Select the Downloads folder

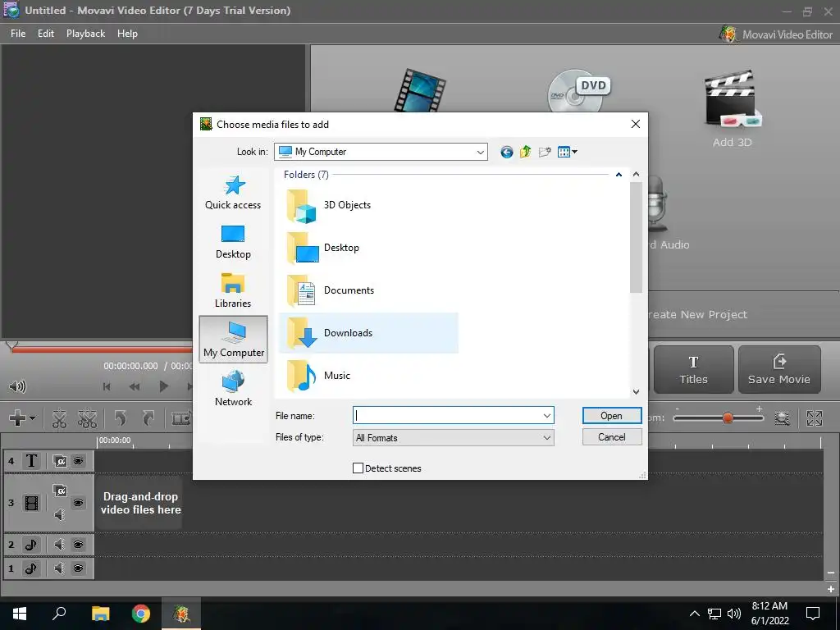[x=368, y=333]
